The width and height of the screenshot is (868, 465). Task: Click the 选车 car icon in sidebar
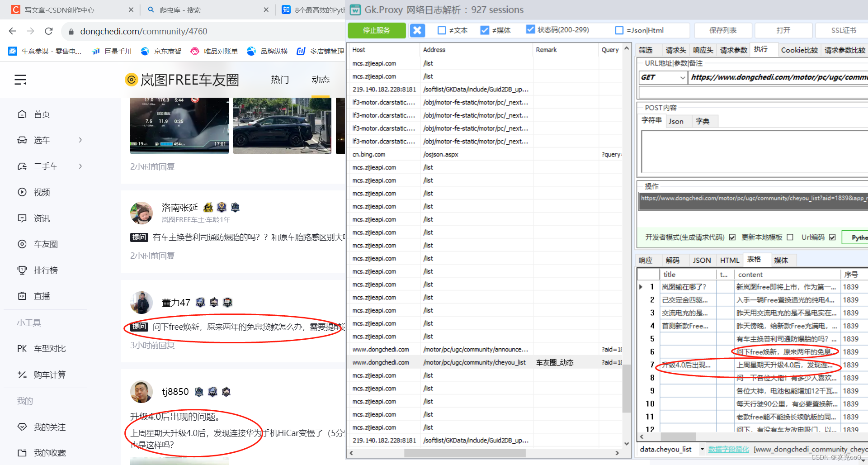22,140
